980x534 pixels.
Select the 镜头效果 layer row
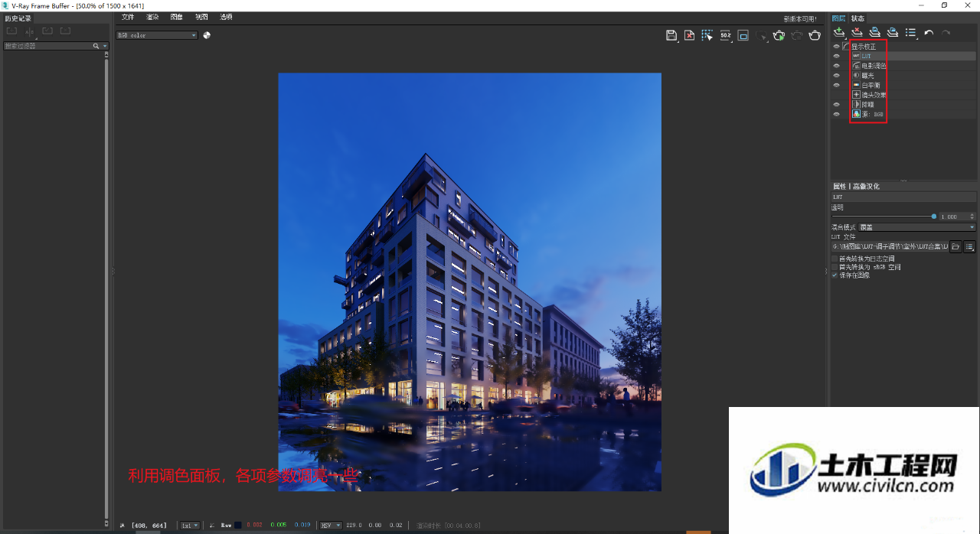[x=904, y=95]
